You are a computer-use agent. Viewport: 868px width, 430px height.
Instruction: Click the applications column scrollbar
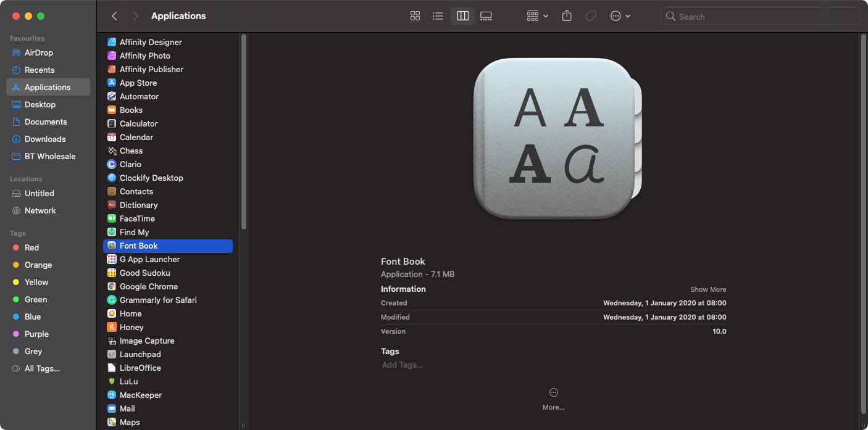click(244, 132)
